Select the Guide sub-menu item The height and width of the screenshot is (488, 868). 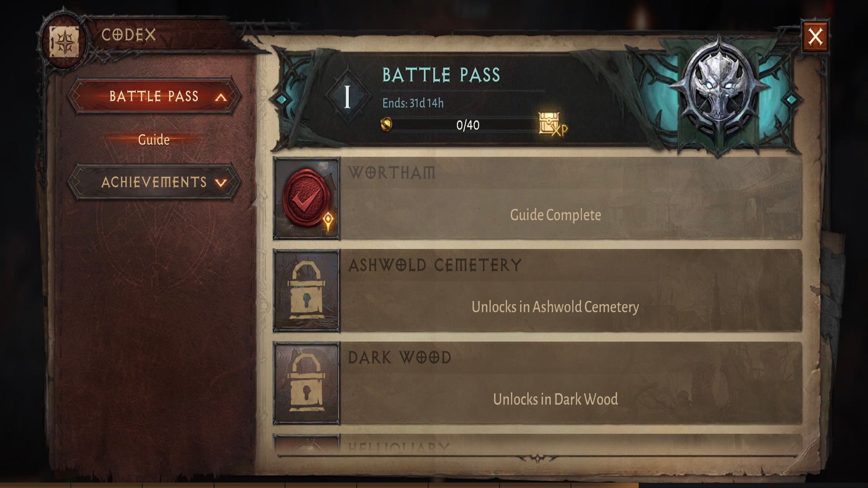(154, 140)
